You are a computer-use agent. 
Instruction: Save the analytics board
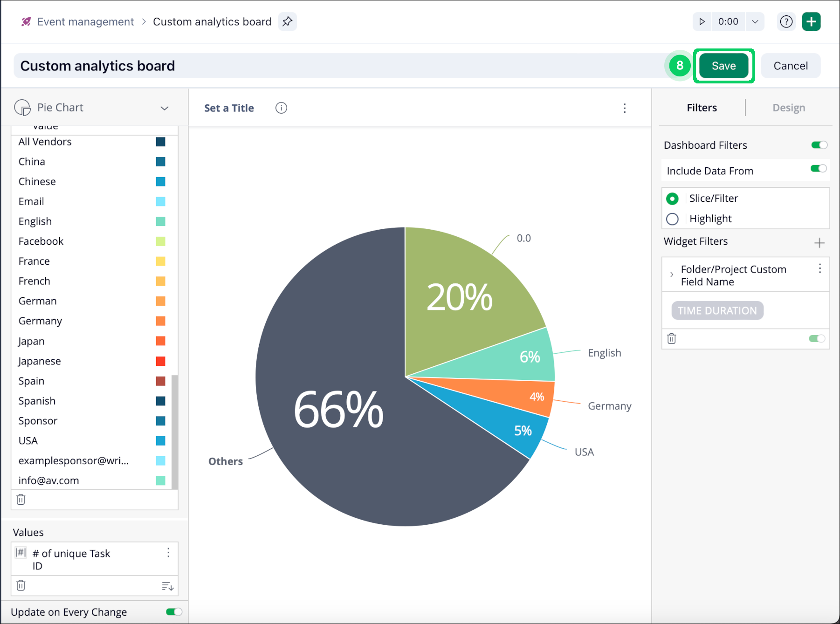pos(723,66)
